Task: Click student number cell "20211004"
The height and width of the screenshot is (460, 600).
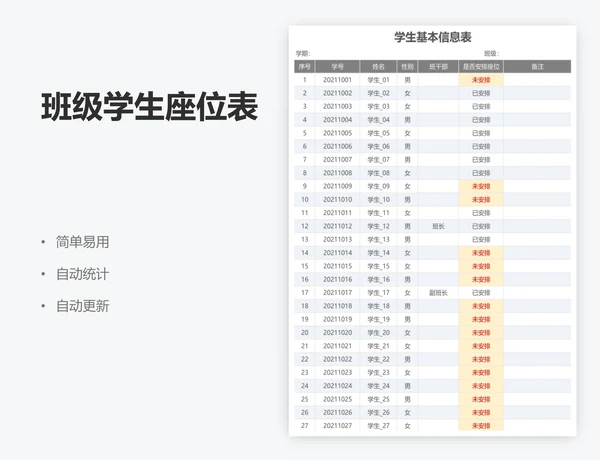Action: (338, 120)
